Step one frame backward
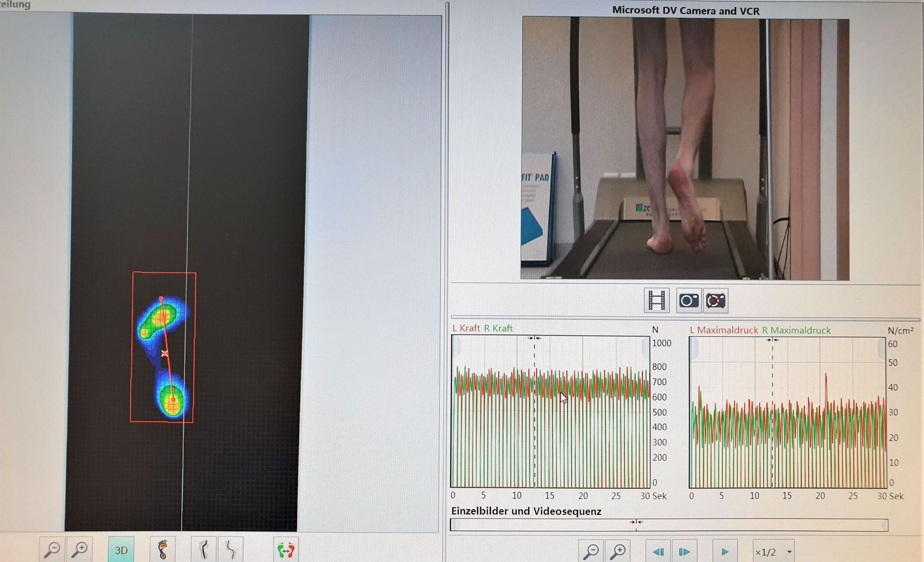924x562 pixels. coord(658,551)
